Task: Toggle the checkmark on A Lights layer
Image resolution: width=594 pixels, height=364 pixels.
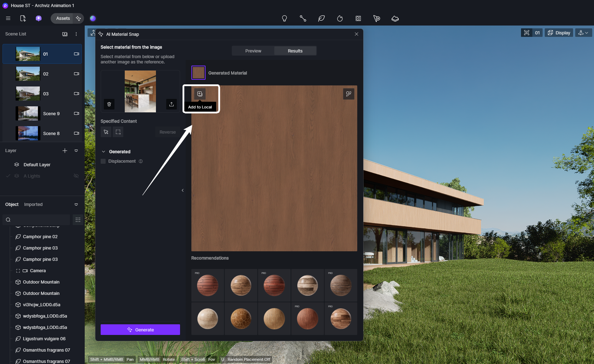Action: point(8,176)
